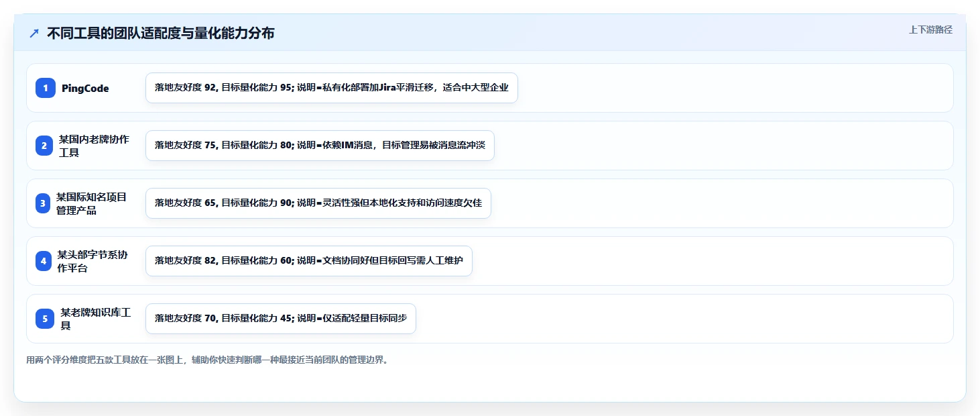The height and width of the screenshot is (416, 980).
Task: Click the arrow icon beside the chart title
Action: [34, 34]
